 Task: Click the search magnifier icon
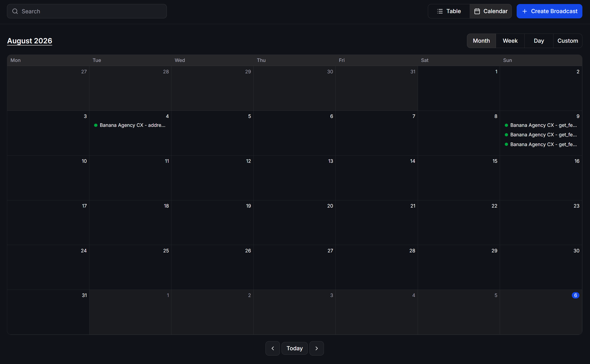click(15, 11)
